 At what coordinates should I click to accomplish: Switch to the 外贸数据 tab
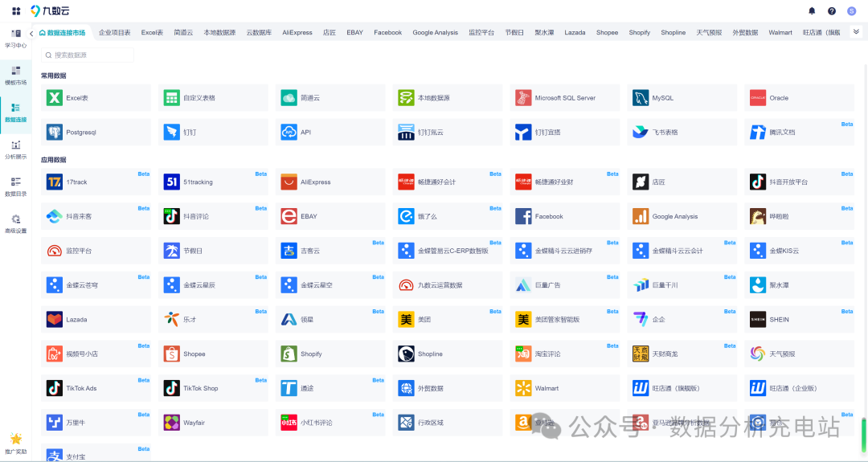click(745, 33)
